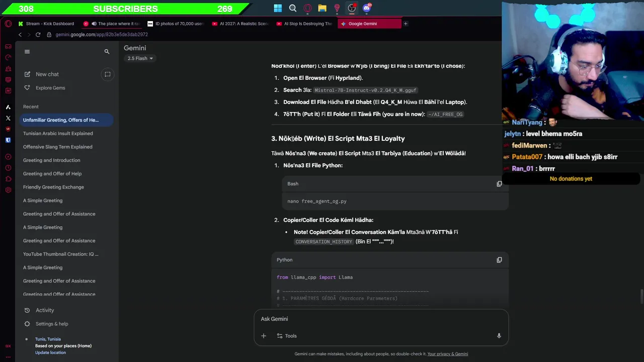Click the Update location link
Screen dimensions: 644x362
(x=50, y=352)
